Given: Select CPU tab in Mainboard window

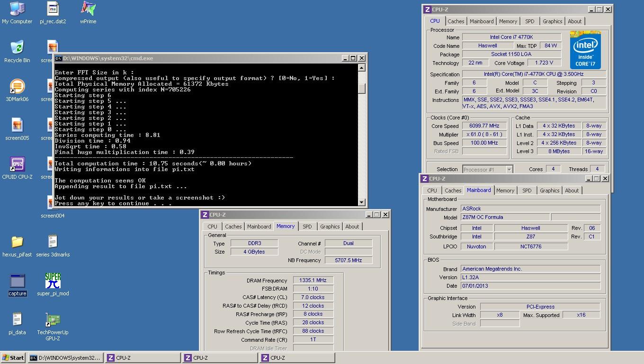Looking at the screenshot, I should (x=432, y=191).
